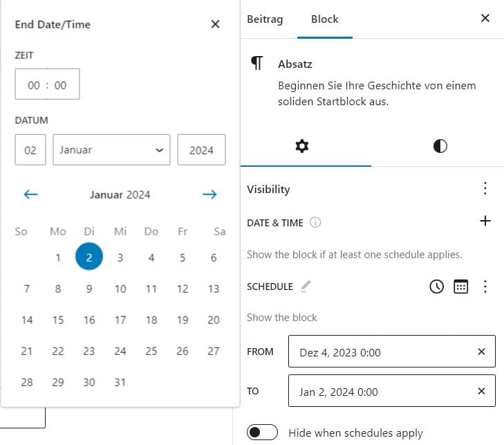Close the editor settings sidebar
Viewport: 504px width, 445px height.
coord(485,18)
